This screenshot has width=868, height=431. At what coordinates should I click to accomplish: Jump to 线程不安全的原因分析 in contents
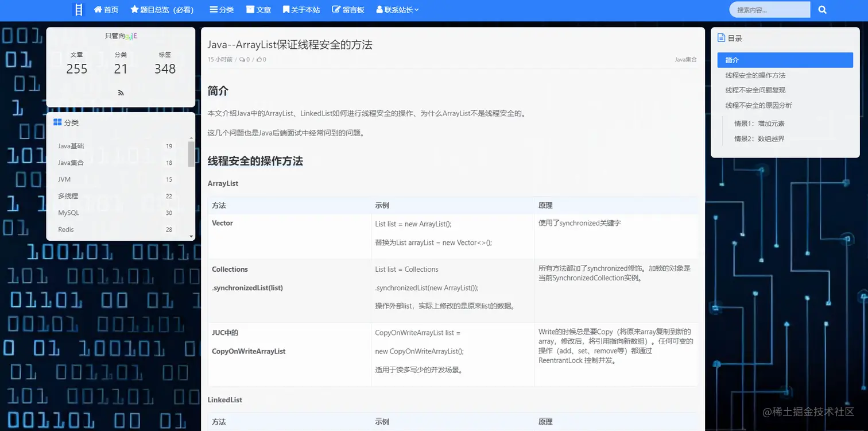[759, 105]
